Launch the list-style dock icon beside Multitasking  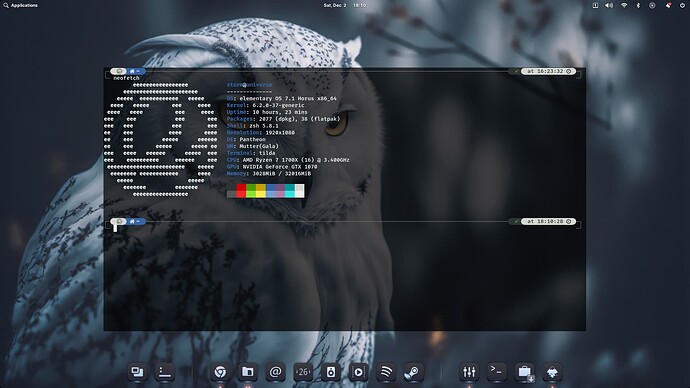pos(165,372)
